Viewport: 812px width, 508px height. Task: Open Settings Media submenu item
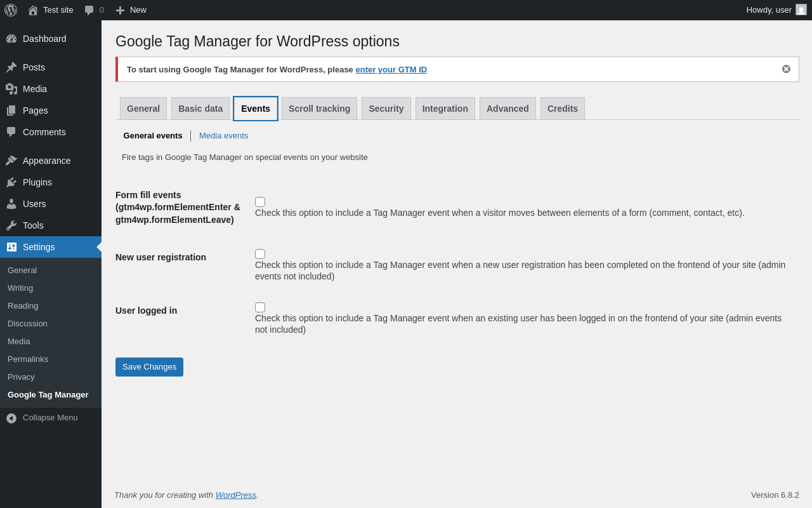(x=19, y=342)
